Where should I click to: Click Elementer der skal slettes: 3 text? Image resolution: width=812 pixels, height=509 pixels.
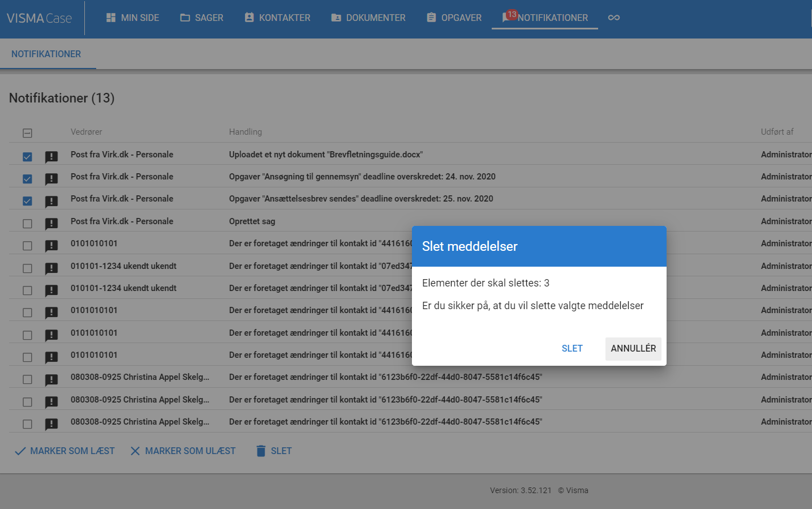tap(486, 283)
